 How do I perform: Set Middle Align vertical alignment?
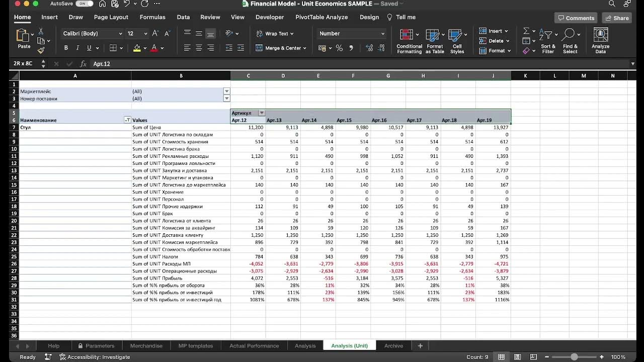point(199,33)
